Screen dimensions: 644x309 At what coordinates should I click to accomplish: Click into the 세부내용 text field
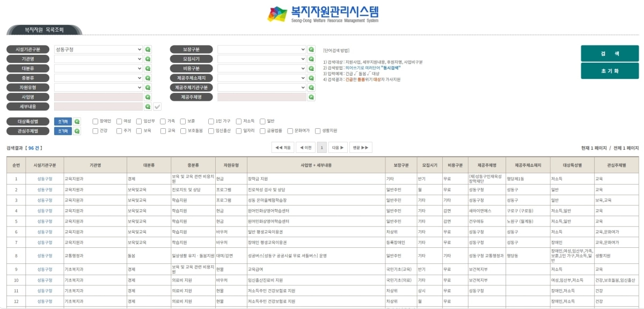[98, 107]
